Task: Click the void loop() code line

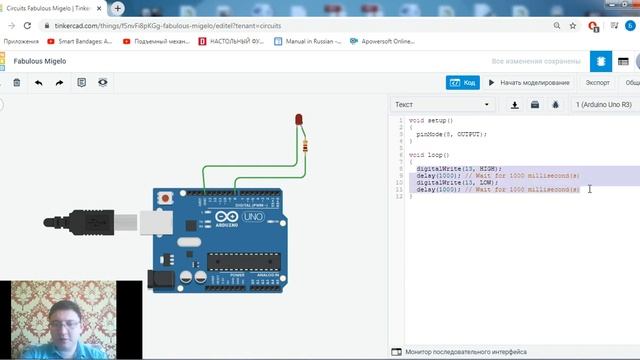Action: 429,155
